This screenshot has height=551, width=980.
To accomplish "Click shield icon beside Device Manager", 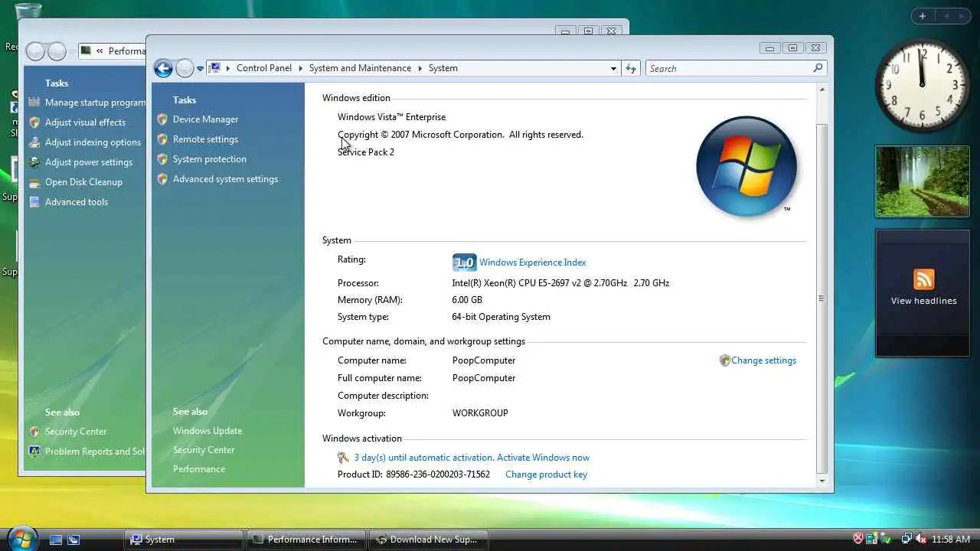I will (162, 119).
